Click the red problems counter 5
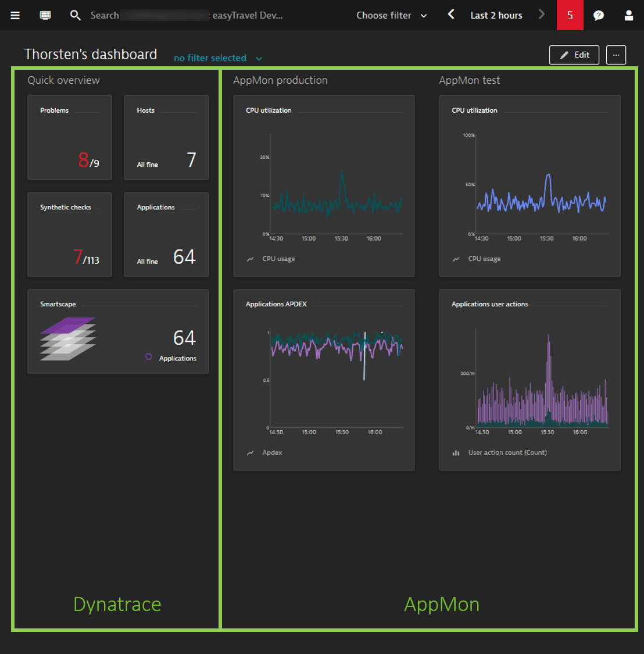 point(570,15)
